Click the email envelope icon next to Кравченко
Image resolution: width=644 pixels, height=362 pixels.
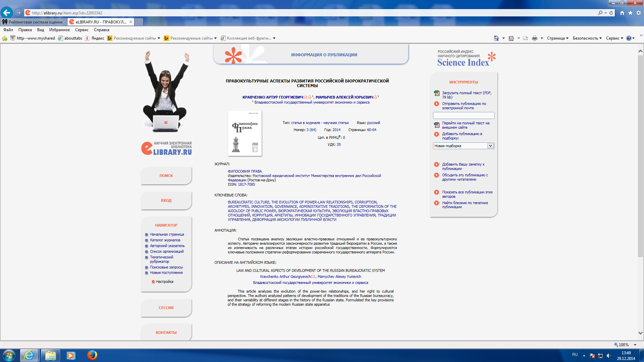point(305,97)
